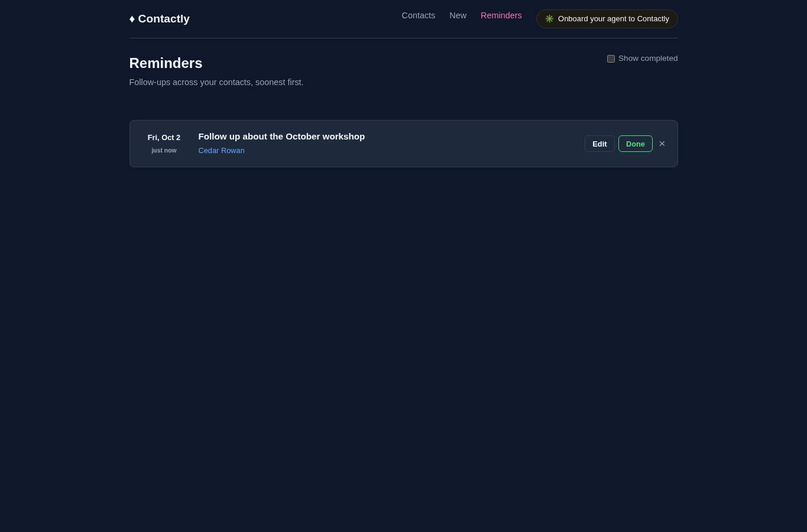Click the green sparkle icon in onboard button
Screen dimensions: 807x532
coord(549,19)
